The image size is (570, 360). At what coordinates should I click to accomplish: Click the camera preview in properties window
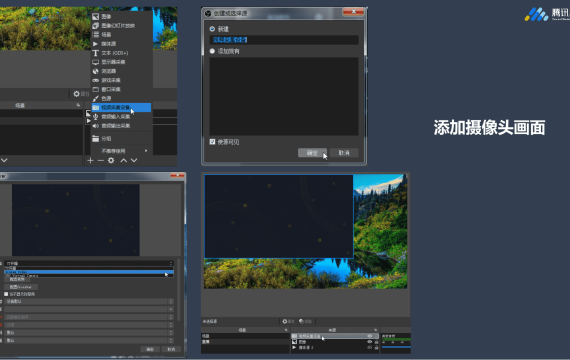76,220
